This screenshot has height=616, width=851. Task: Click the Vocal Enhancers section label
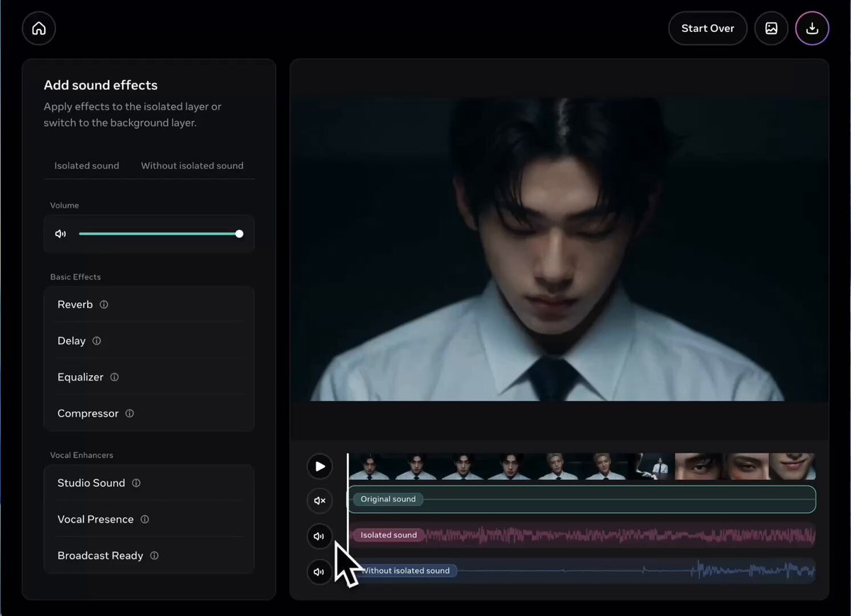coord(82,455)
